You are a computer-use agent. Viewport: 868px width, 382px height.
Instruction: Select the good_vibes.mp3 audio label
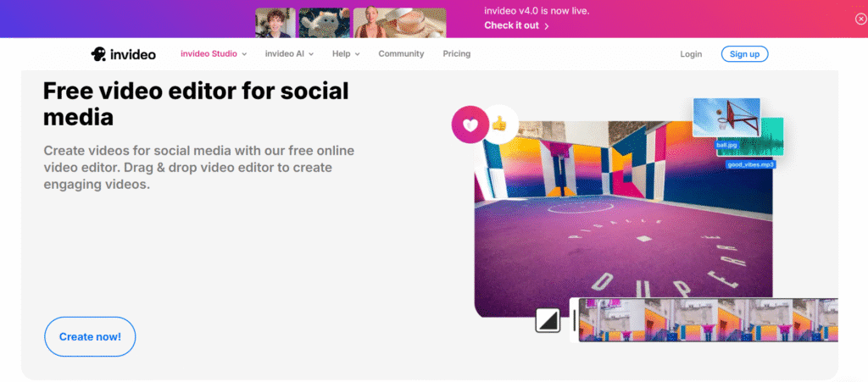click(750, 164)
